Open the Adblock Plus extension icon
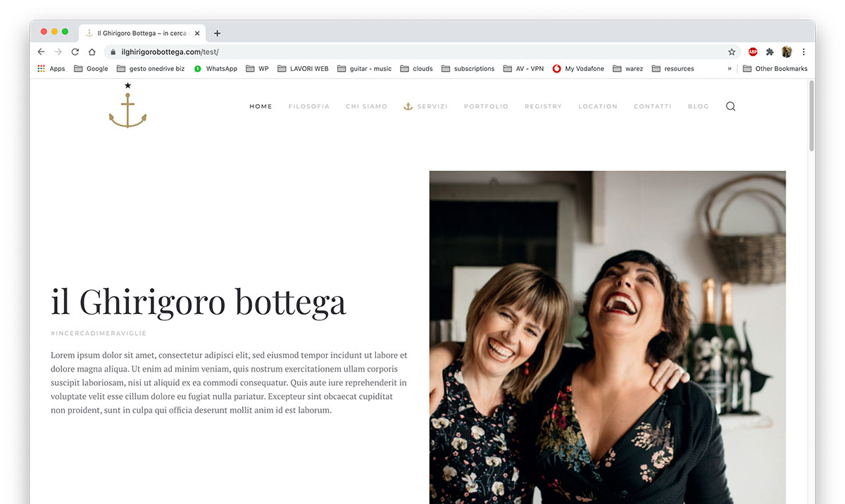Viewport: 845px width, 504px height. [753, 52]
